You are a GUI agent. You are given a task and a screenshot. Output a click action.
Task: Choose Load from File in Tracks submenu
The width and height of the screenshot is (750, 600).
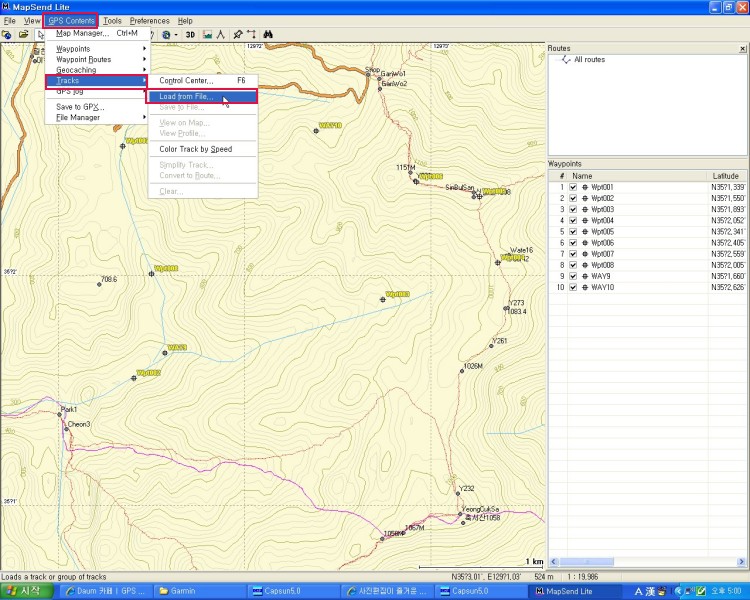click(x=202, y=96)
